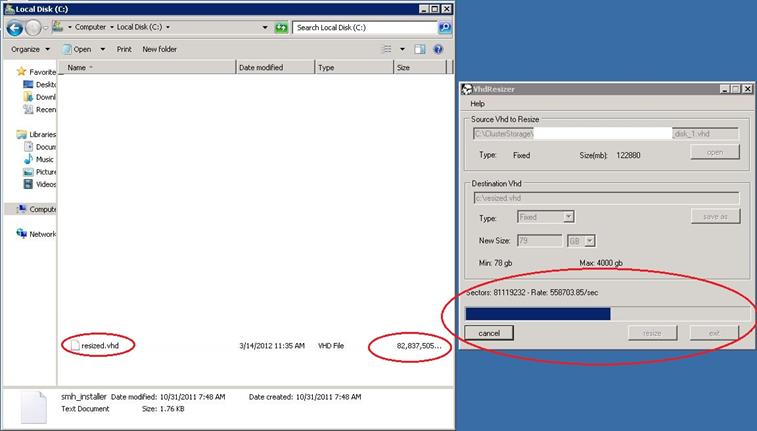Image resolution: width=757 pixels, height=431 pixels.
Task: Open the view options dropdown arrow
Action: coord(403,49)
